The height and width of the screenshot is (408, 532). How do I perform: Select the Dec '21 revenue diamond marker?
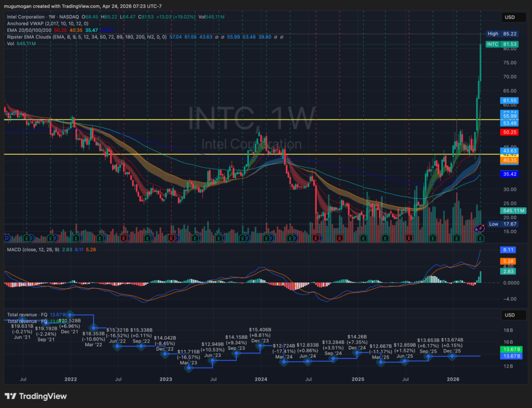(x=71, y=315)
